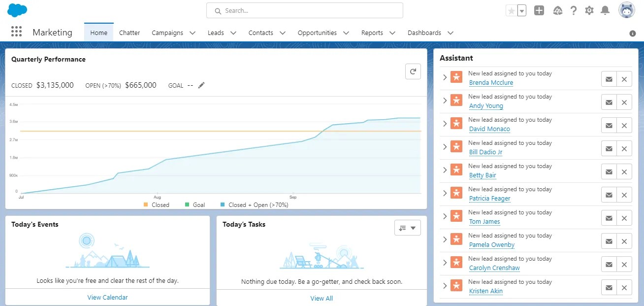Open your Astro profile avatar

626,9
